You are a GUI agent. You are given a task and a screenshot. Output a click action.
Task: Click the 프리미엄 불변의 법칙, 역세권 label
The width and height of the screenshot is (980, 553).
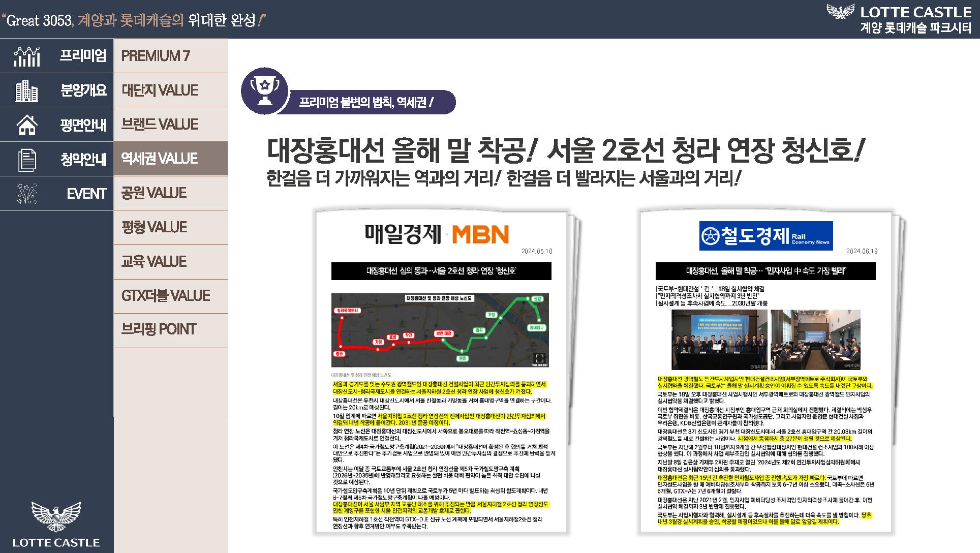(366, 103)
